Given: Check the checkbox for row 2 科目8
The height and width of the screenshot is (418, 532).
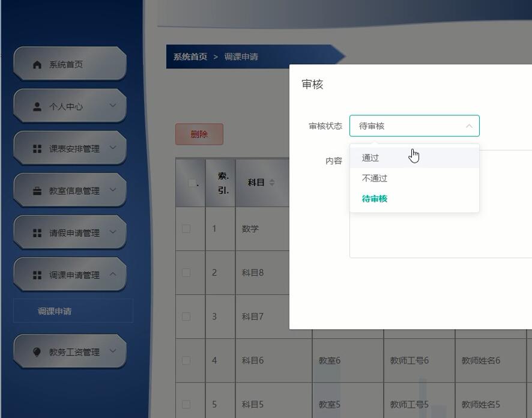Looking at the screenshot, I should 186,273.
